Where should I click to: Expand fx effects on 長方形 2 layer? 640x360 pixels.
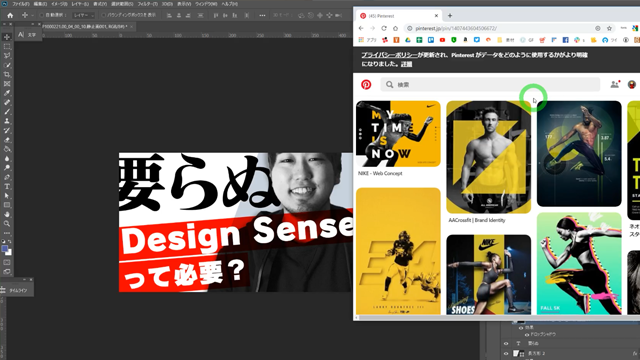click(635, 353)
